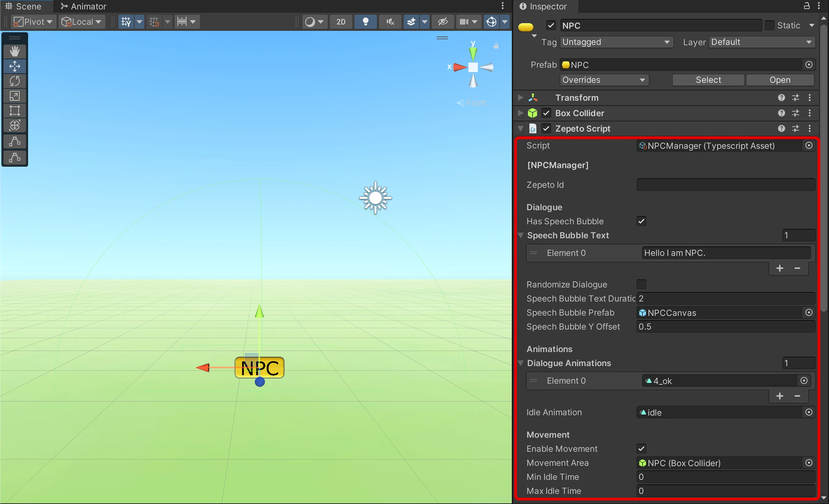This screenshot has width=829, height=504.
Task: Click the Inspector lock icon
Action: coord(807,6)
